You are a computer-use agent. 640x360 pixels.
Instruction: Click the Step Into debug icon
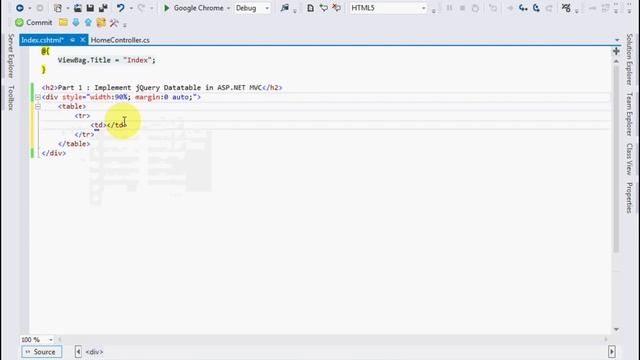tap(523, 8)
